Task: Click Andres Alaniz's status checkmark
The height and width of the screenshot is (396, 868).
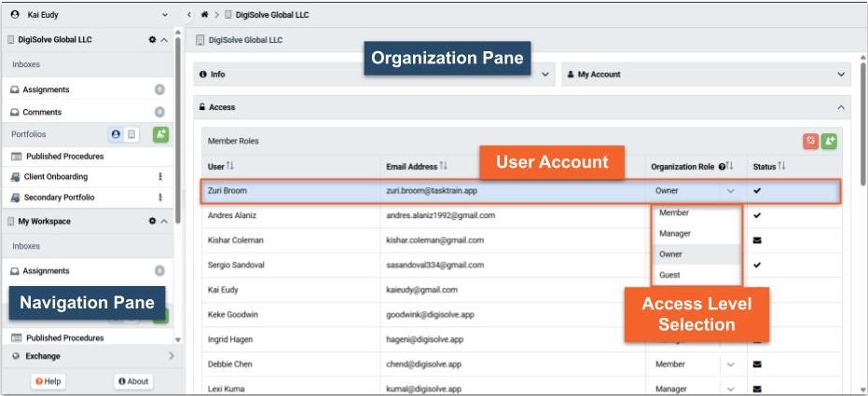Action: click(757, 215)
